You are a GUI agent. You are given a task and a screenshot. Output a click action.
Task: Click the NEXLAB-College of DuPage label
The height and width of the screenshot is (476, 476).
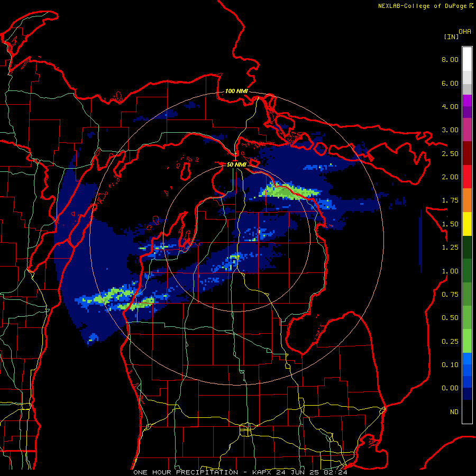422,6
